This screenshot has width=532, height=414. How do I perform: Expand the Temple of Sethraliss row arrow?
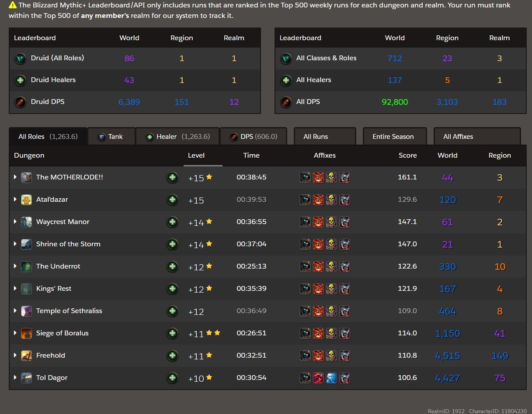[15, 311]
